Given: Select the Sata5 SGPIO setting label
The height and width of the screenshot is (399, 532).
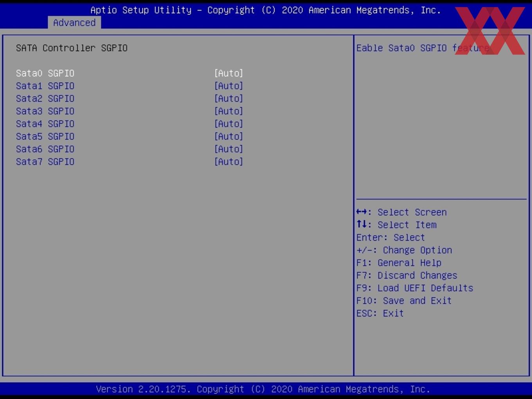Looking at the screenshot, I should [x=45, y=137].
